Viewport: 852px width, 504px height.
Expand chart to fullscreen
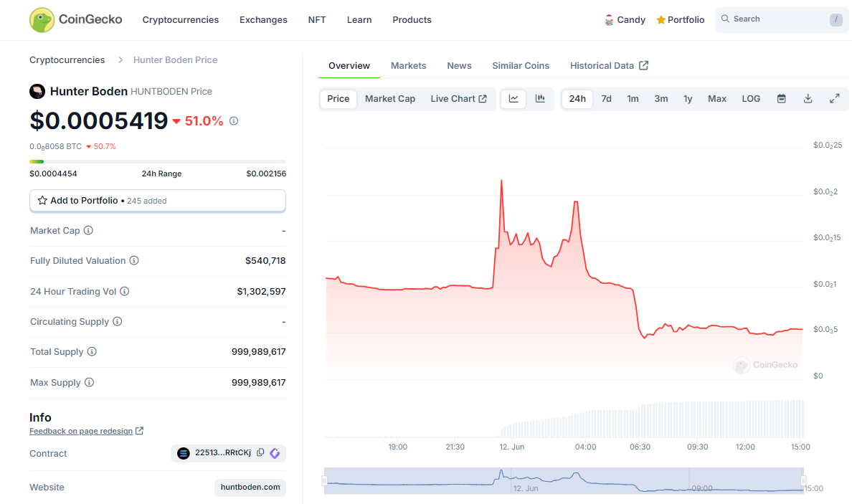[834, 99]
